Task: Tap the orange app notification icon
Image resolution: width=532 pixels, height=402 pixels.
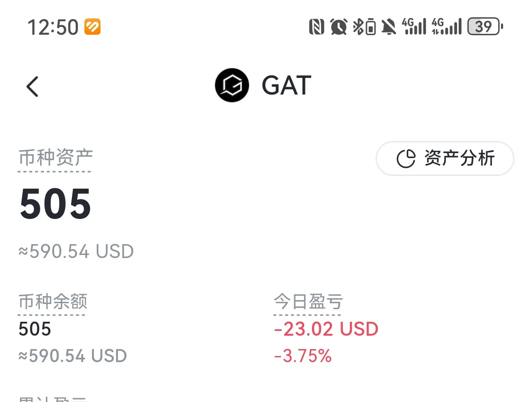Action: [92, 27]
